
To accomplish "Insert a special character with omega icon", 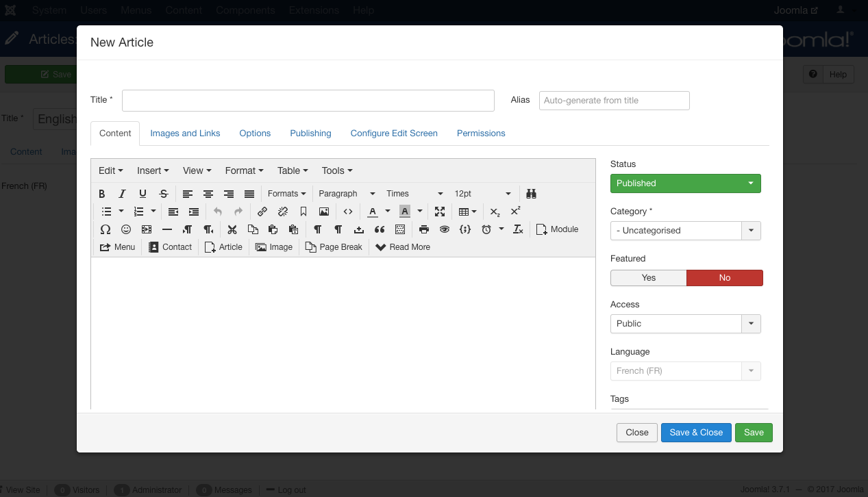I will pos(106,229).
